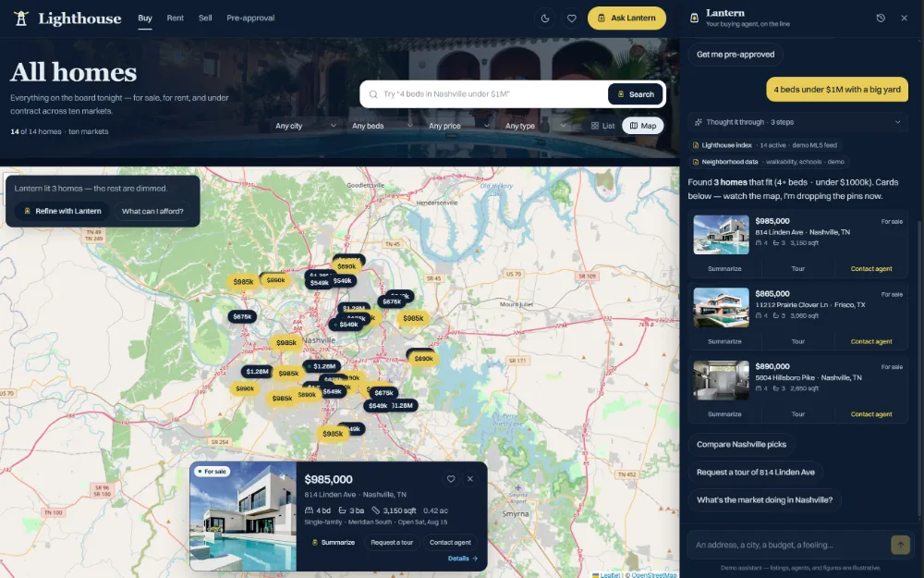The height and width of the screenshot is (578, 924).
Task: Open the Details link in map popup
Action: [463, 559]
